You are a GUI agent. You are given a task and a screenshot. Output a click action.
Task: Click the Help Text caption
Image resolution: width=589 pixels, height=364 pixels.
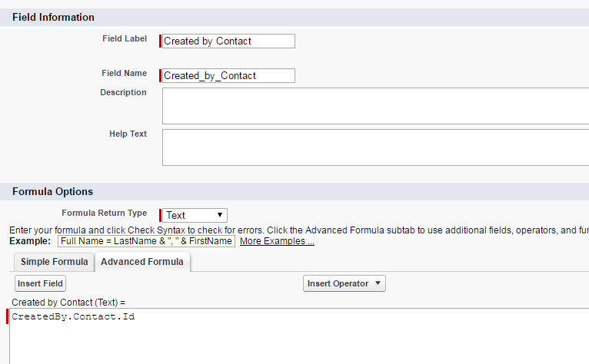point(128,134)
